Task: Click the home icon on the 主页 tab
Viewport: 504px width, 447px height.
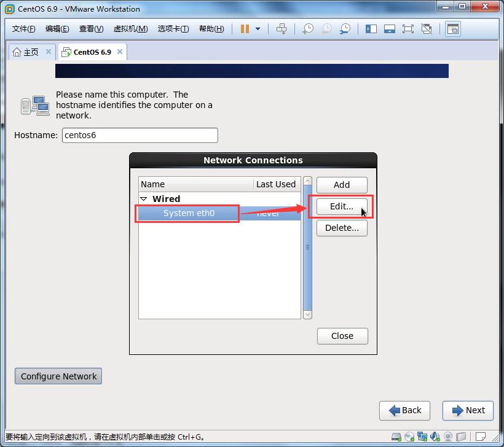Action: pos(17,52)
